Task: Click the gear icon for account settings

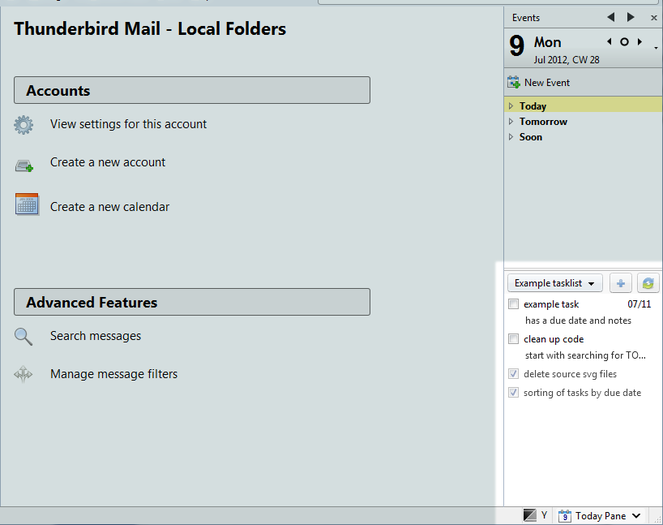Action: pos(24,125)
